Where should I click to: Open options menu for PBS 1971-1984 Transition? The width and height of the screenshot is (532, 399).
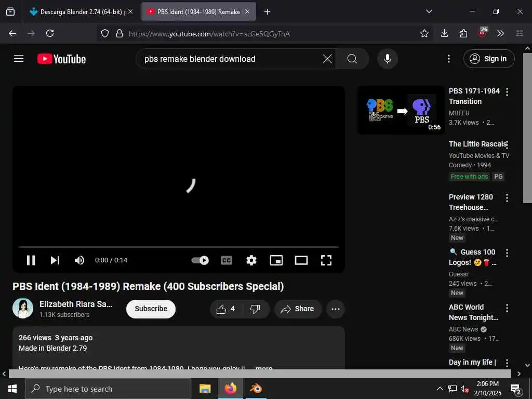point(507,91)
